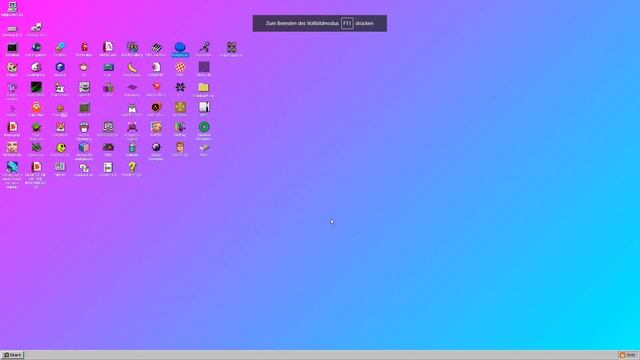The image size is (640, 360).
Task: Open the yellow smiley face icon
Action: [x=60, y=147]
